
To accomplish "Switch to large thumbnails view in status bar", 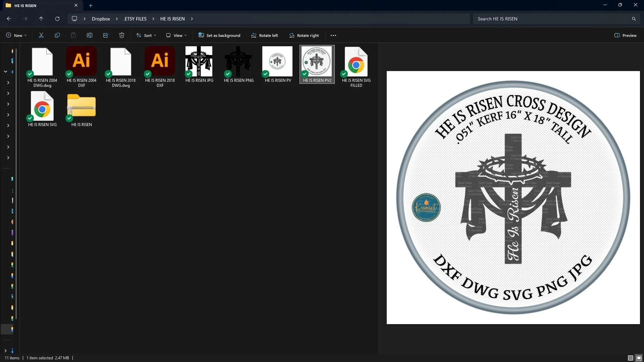I will click(x=639, y=358).
